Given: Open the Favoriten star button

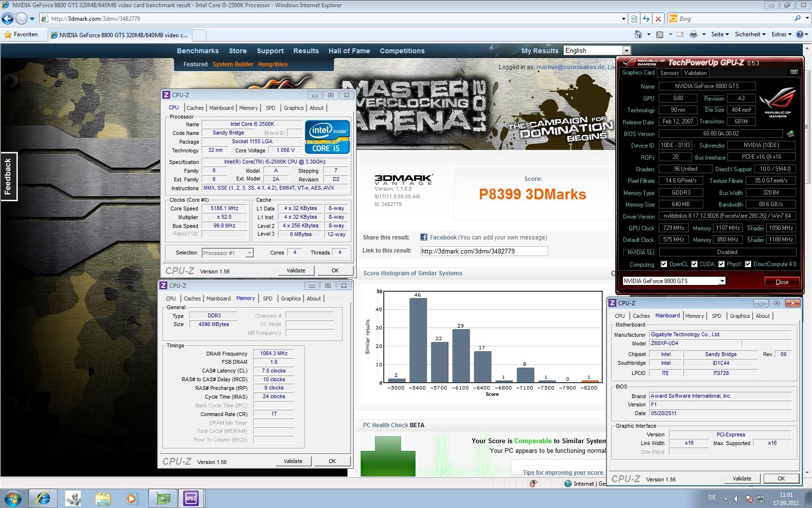Looking at the screenshot, I should pyautogui.click(x=20, y=34).
